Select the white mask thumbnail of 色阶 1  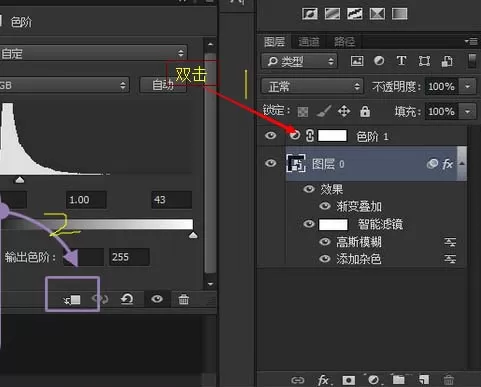click(332, 136)
